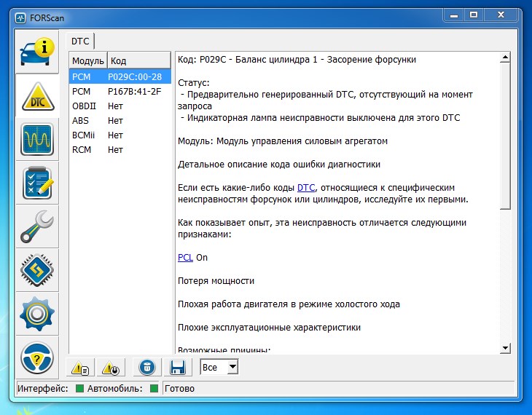The width and height of the screenshot is (532, 415).
Task: Select the RCM Нет row
Action: [x=120, y=149]
